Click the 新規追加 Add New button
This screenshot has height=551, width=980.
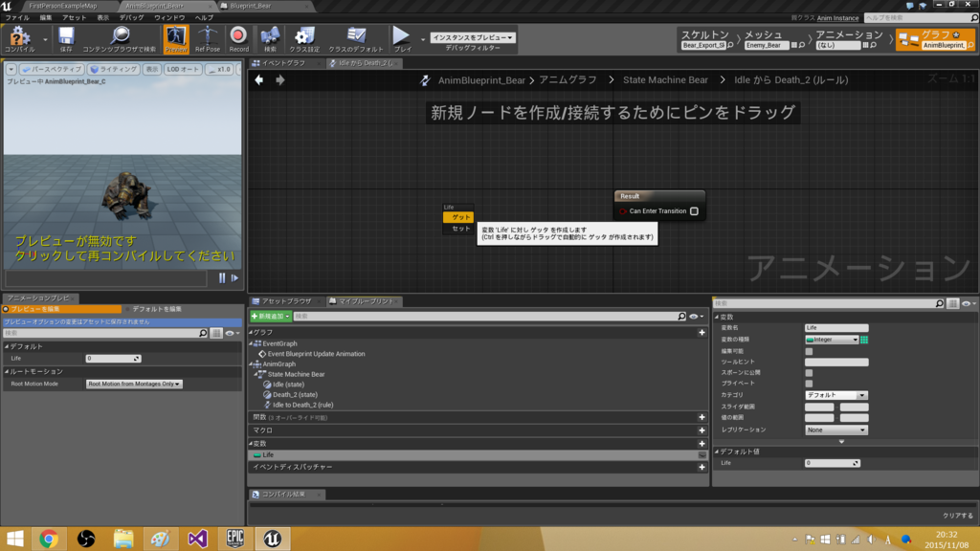(x=270, y=317)
